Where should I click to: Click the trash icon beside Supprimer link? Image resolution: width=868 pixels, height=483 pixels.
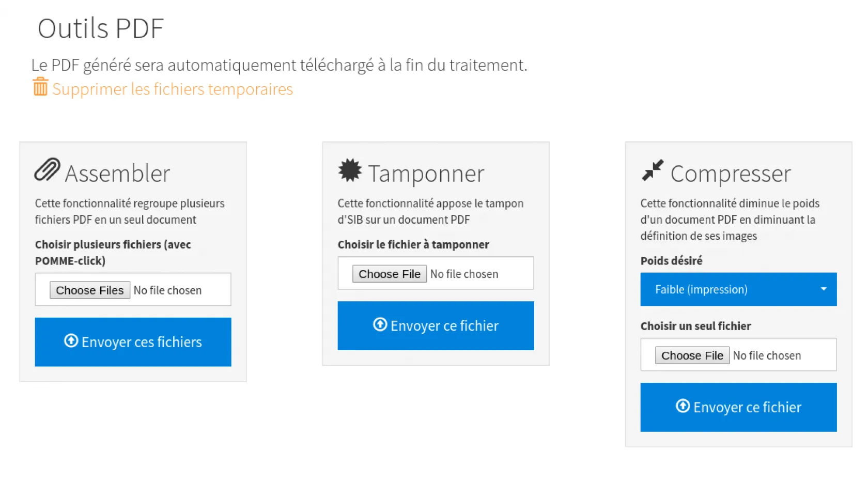tap(40, 87)
